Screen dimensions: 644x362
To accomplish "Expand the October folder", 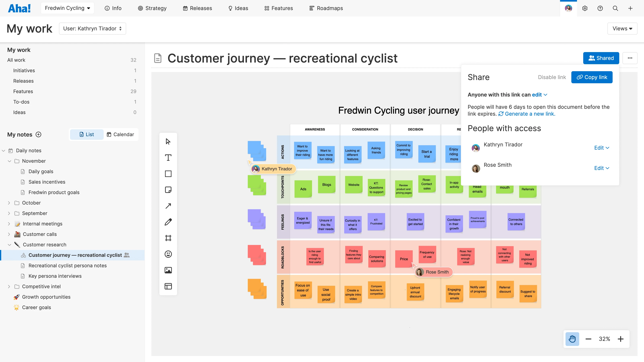I will coord(9,203).
